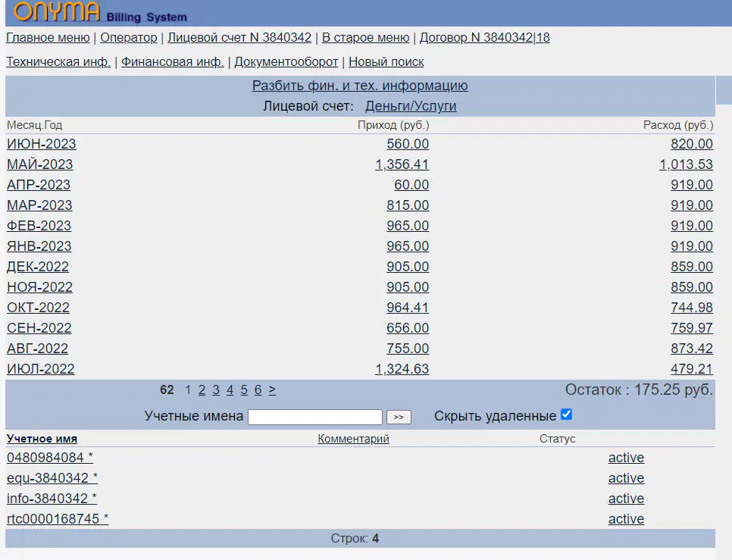Image resolution: width=732 pixels, height=560 pixels.
Task: Go to В старое меню
Action: (x=365, y=37)
